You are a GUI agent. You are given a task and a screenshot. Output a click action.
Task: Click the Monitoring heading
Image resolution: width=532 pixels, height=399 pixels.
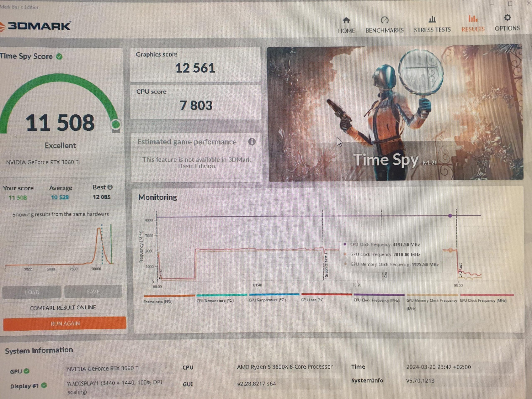tap(158, 197)
